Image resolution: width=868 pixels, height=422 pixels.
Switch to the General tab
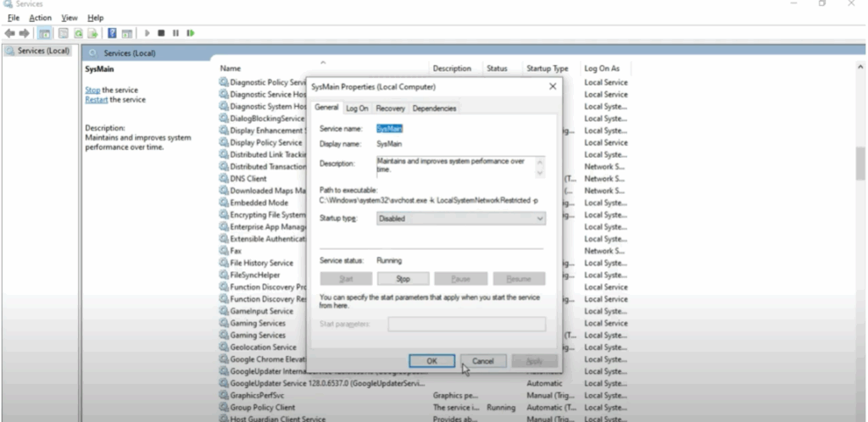pos(326,108)
